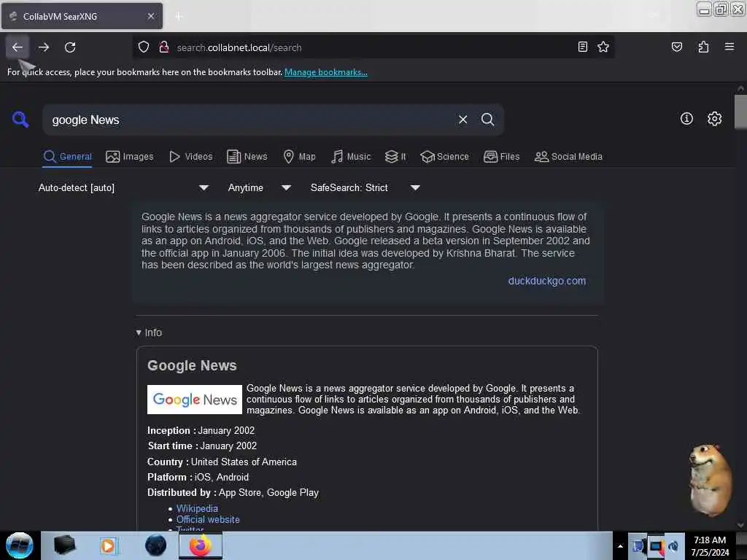Select the General category tab
Screen dimensions: 747x560
click(68, 157)
